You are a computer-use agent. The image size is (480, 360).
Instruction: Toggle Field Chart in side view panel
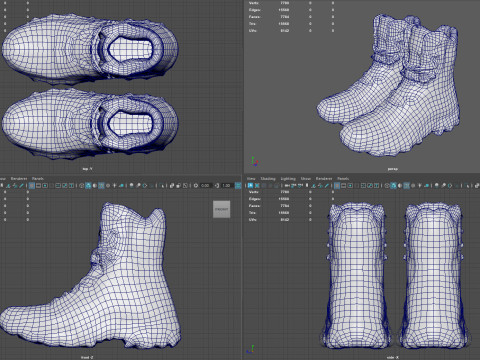tap(364, 185)
